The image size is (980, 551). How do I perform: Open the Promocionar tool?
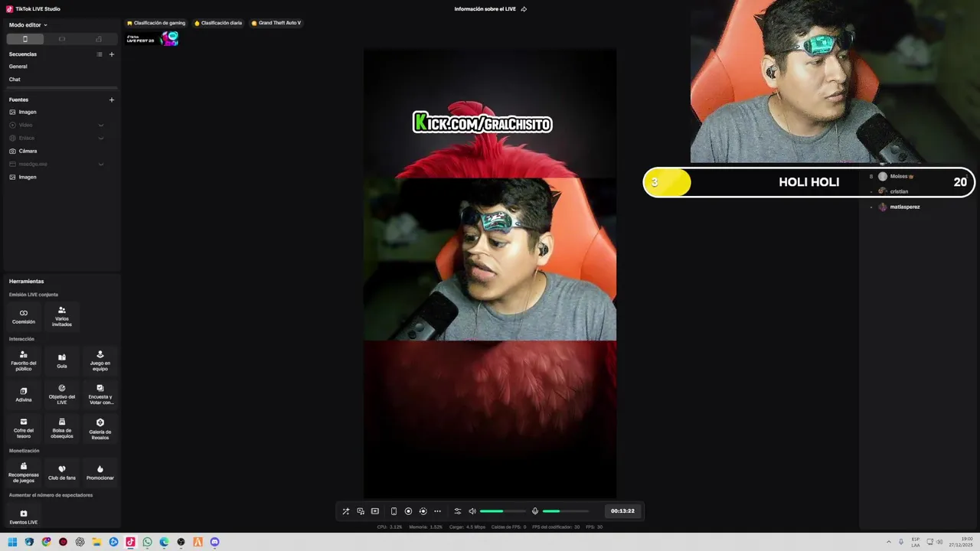click(100, 472)
